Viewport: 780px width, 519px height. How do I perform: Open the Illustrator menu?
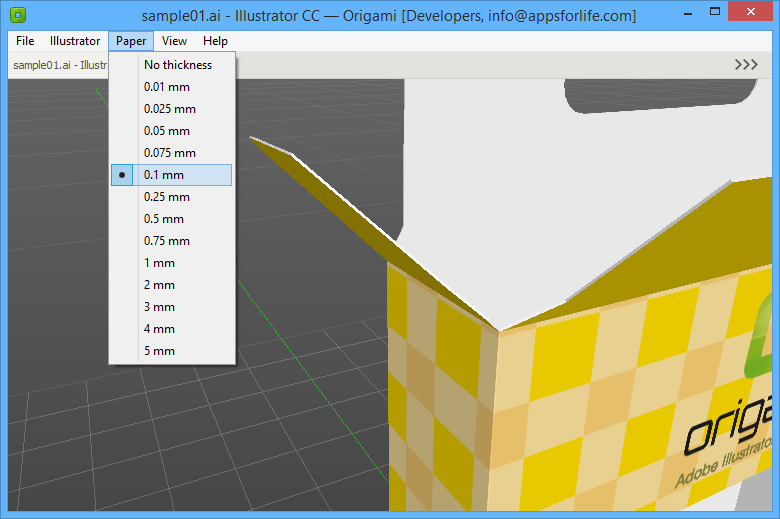(x=75, y=41)
